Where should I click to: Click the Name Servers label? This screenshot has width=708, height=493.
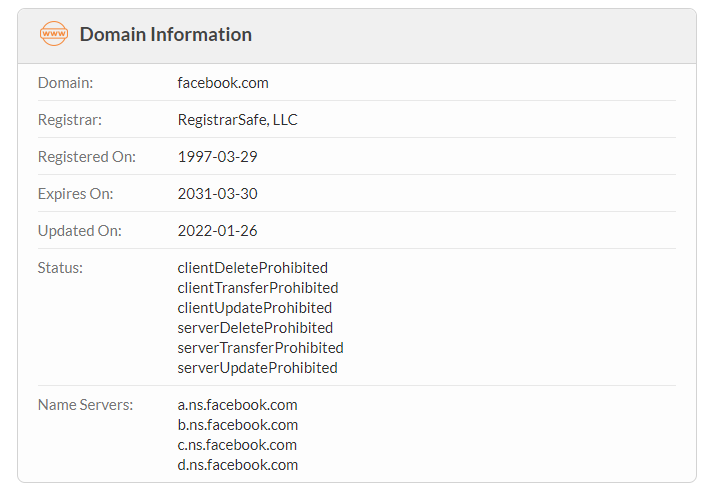click(85, 405)
